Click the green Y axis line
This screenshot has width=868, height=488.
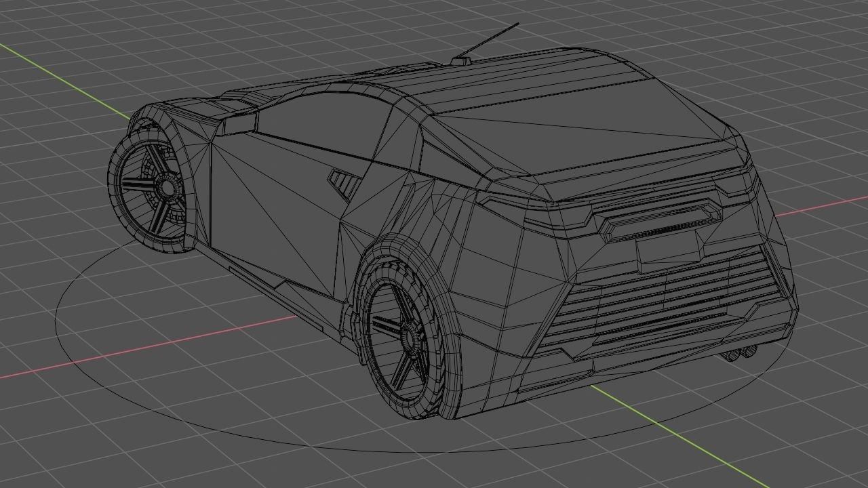pos(678,436)
